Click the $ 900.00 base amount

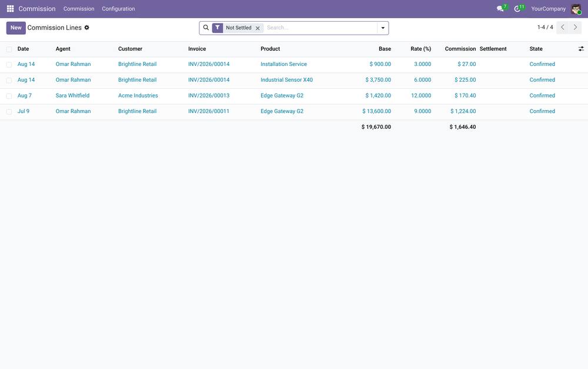pyautogui.click(x=380, y=64)
